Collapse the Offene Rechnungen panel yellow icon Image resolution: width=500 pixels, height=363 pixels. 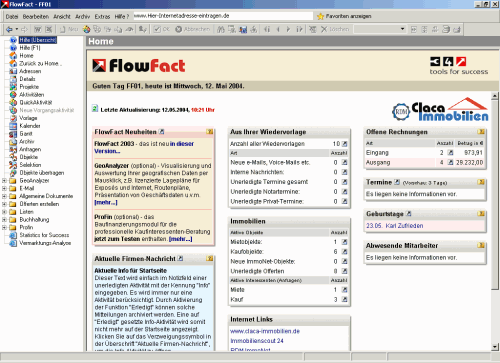[x=481, y=132]
